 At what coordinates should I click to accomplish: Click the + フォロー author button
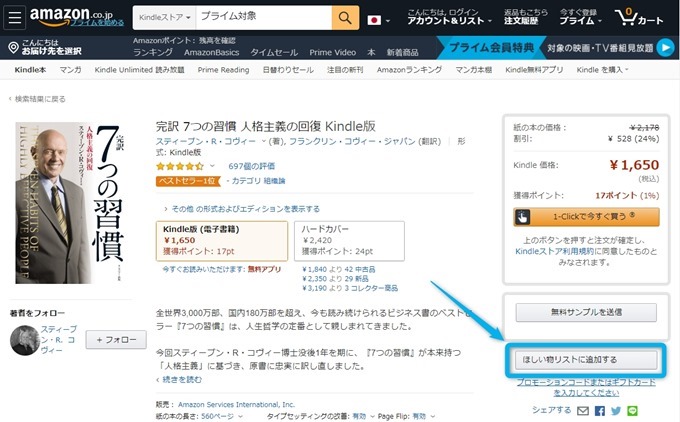click(116, 340)
